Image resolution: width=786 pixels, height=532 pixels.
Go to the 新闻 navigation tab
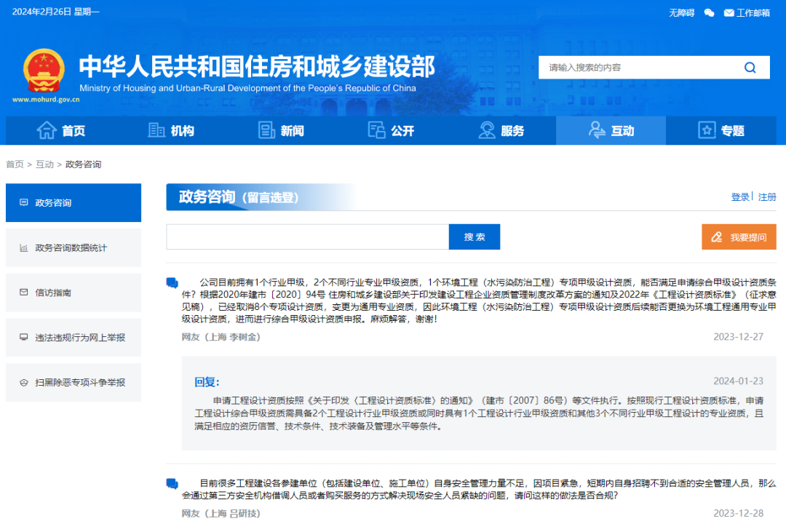click(281, 130)
